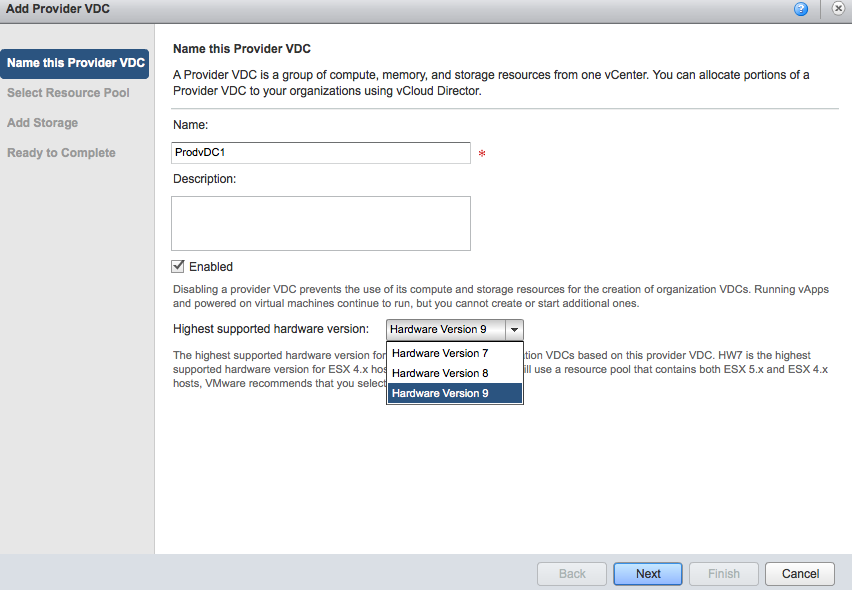Switch to Ready to Complete step

tap(61, 153)
